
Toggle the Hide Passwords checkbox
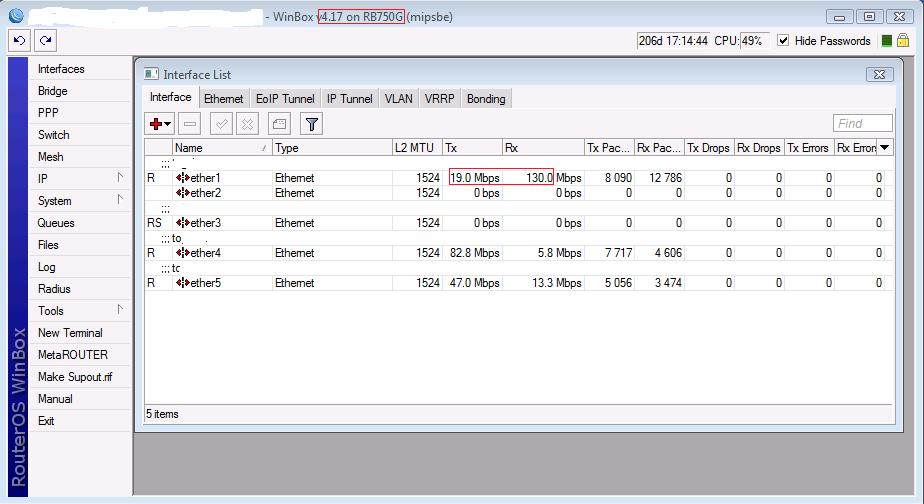(783, 41)
